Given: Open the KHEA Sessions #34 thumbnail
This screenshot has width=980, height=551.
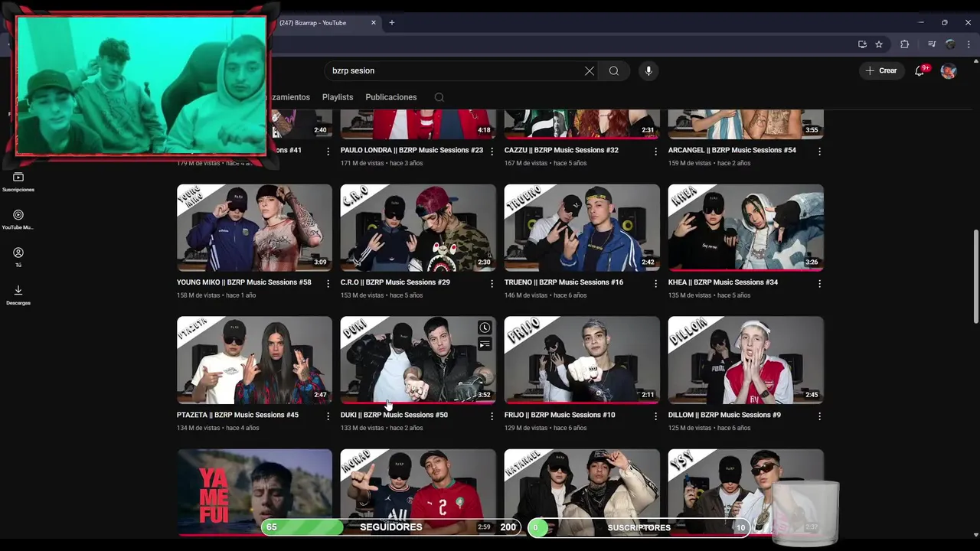Looking at the screenshot, I should 746,227.
